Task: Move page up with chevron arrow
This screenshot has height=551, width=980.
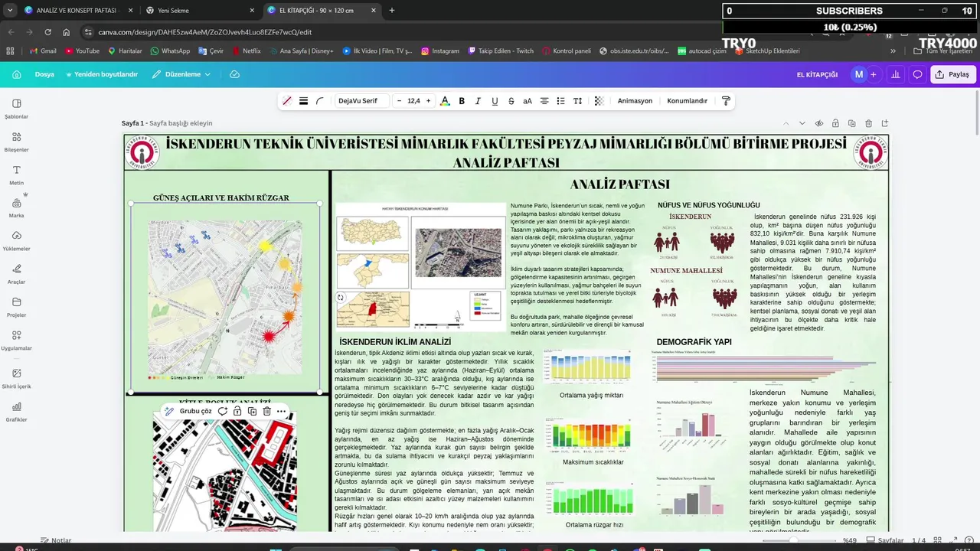Action: [786, 123]
